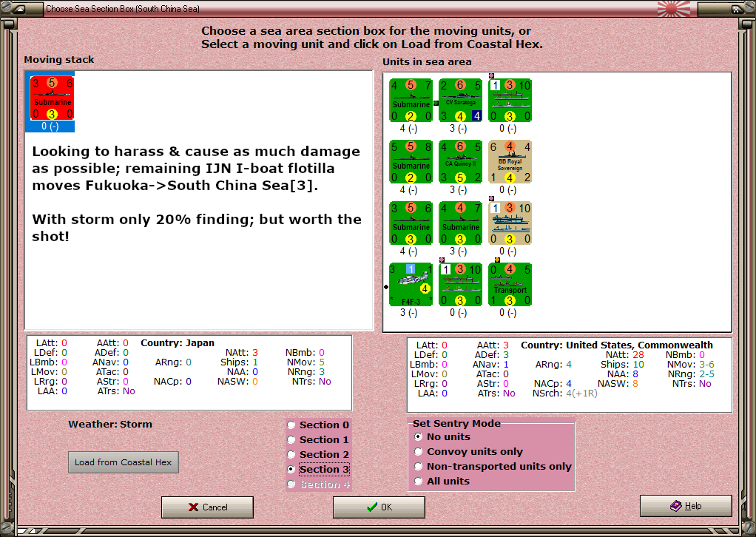This screenshot has height=537, width=756.
Task: Choose Section 0 sea box
Action: (x=318, y=425)
